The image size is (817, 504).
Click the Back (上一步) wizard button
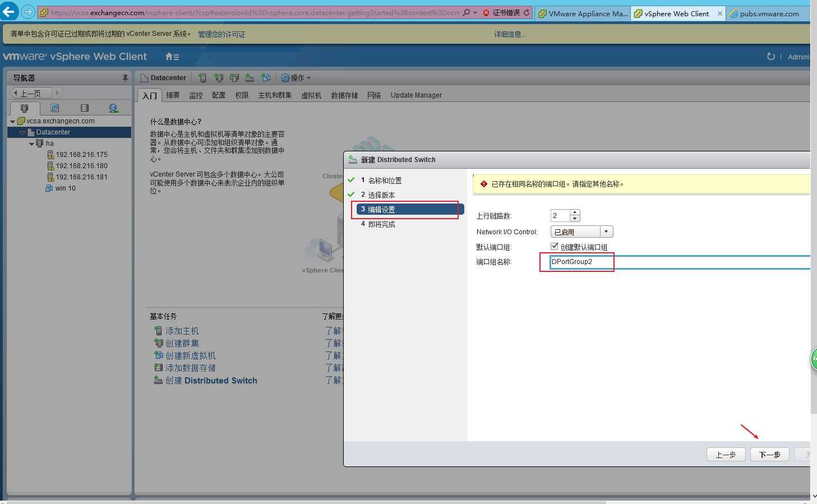pos(726,455)
